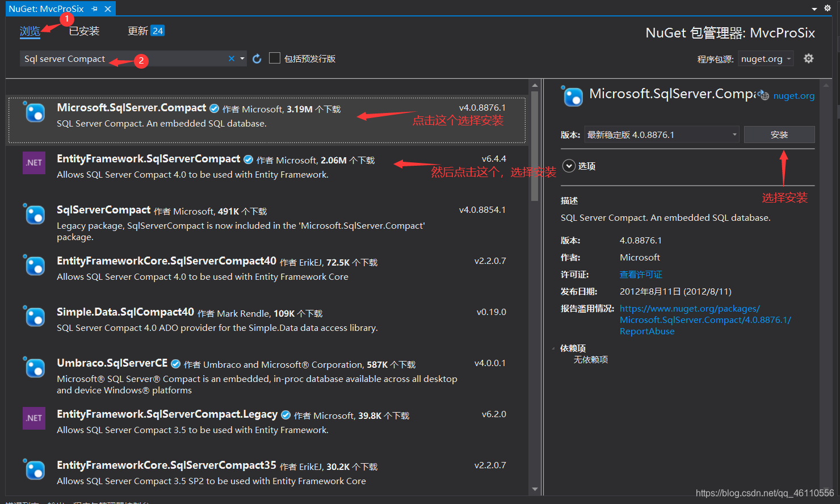The image size is (840, 504).
Task: Select the Simple.Data.SqlCompact40 title
Action: pos(125,312)
